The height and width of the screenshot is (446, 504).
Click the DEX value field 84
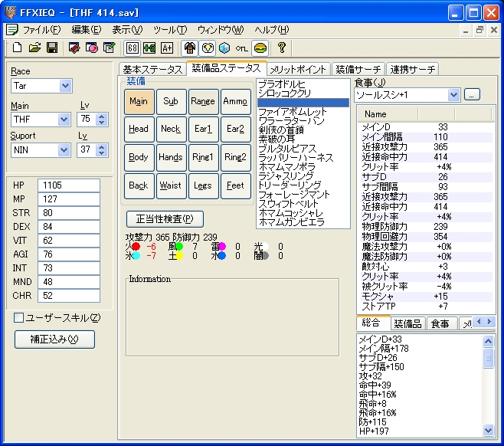click(69, 227)
